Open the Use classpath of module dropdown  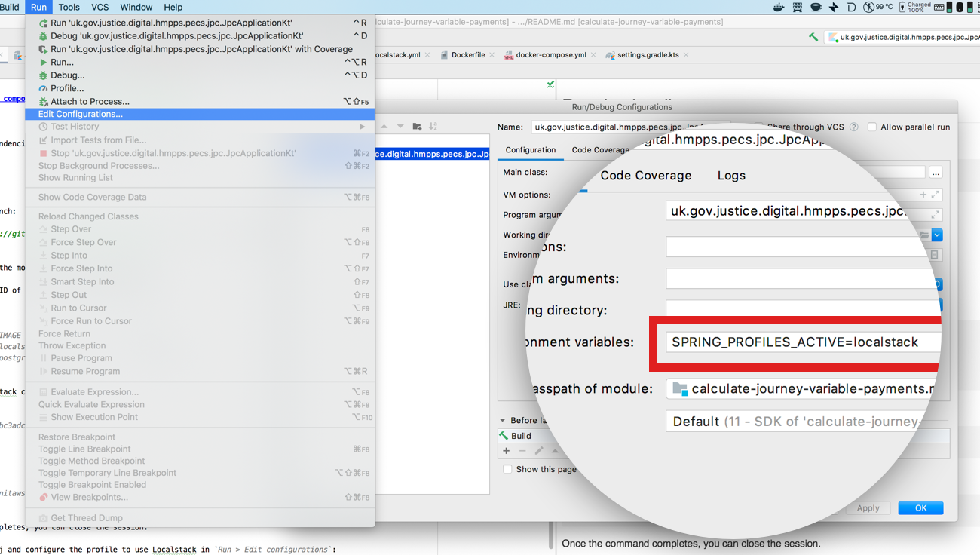pos(939,284)
